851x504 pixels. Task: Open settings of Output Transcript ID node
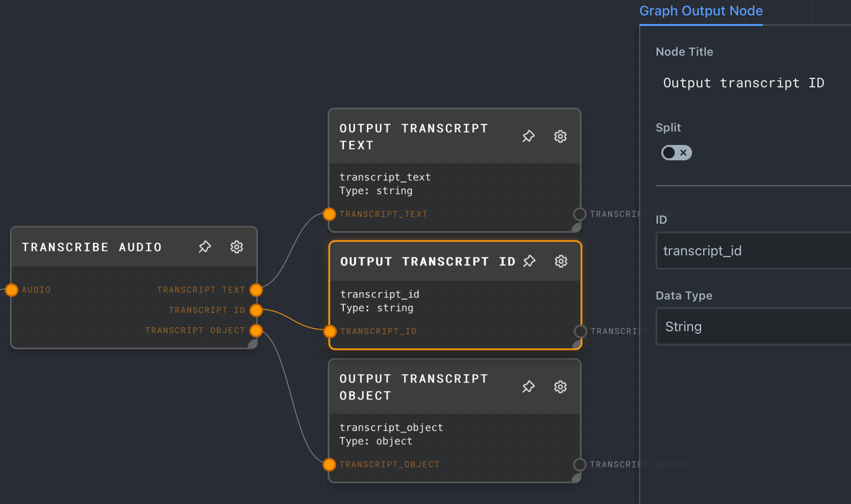(561, 261)
